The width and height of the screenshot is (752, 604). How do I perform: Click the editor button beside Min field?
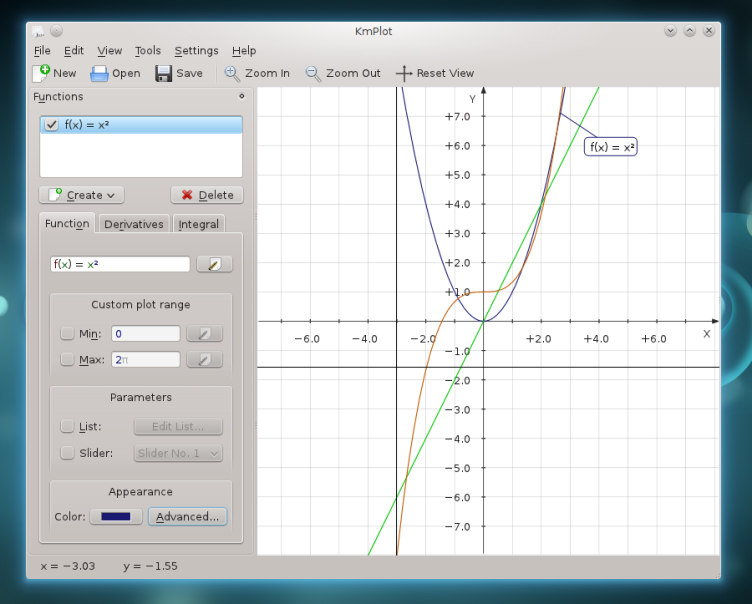coord(204,334)
